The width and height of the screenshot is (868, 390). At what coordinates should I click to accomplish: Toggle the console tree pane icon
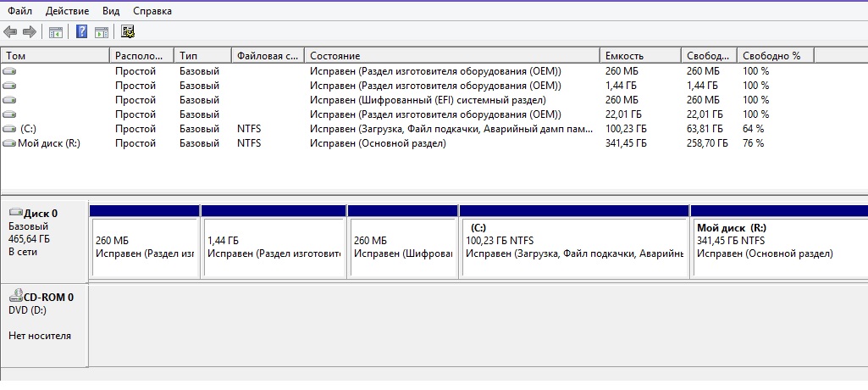point(56,32)
